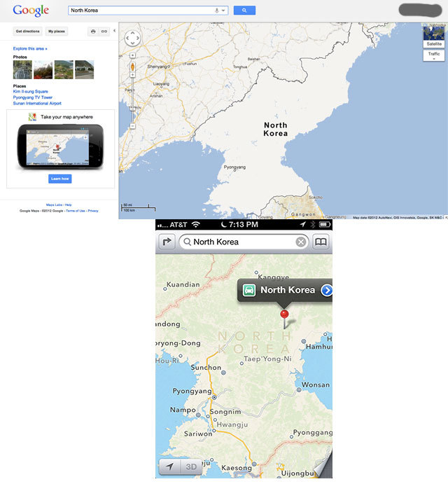
Task: Tap the Sunchon label on iPhone map
Action: 206,367
